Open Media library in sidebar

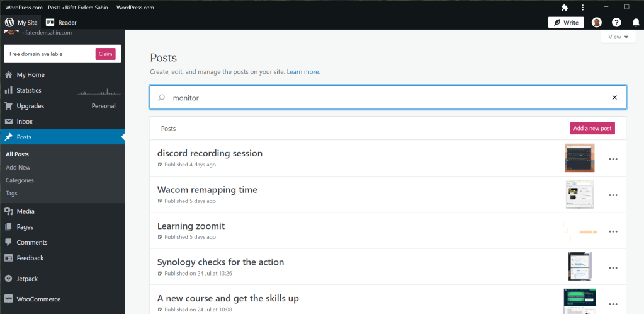point(62,211)
